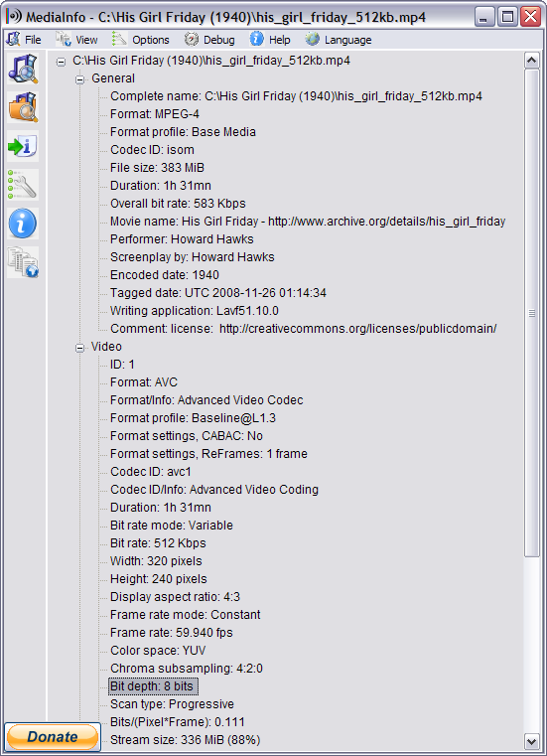
Task: Click the Open File sidebar icon
Action: 23,69
